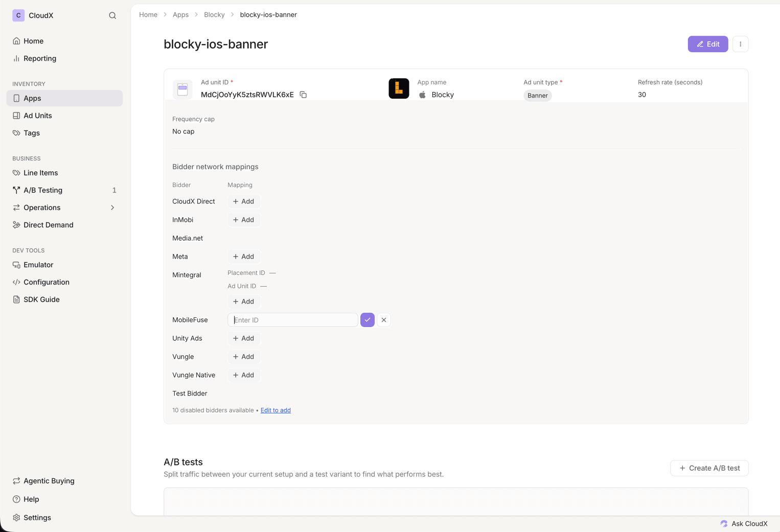This screenshot has height=532, width=780.
Task: Open Agentic Buying page
Action: tap(64, 481)
